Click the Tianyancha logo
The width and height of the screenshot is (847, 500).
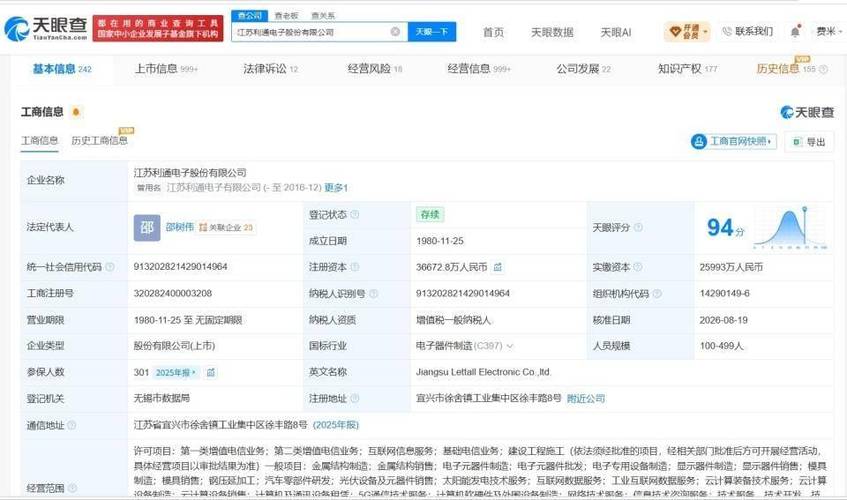coord(46,28)
